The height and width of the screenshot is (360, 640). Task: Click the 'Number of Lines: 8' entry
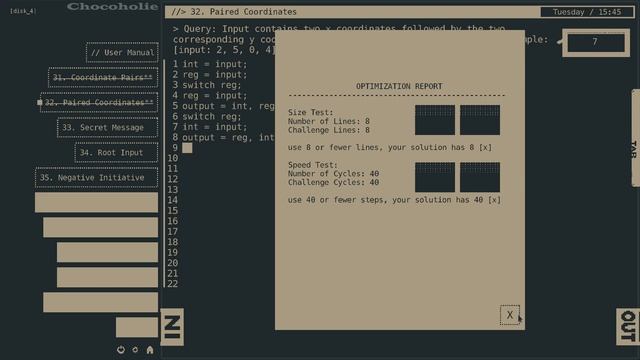(x=329, y=121)
